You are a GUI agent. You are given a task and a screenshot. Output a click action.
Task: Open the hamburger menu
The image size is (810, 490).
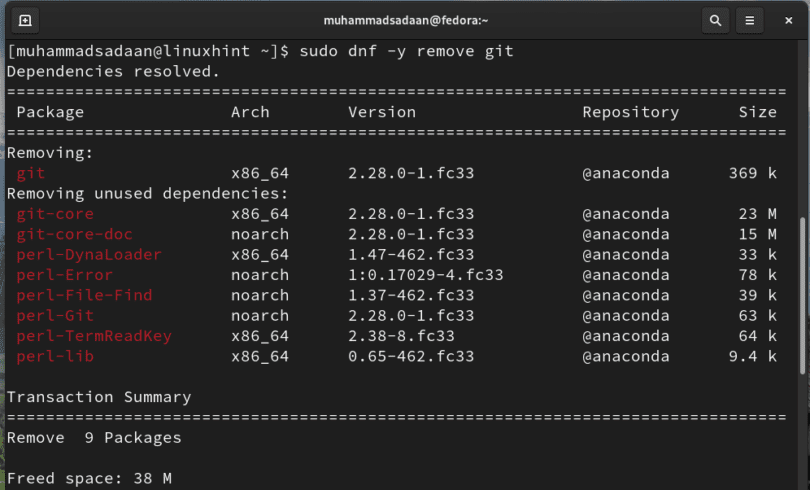(748, 20)
